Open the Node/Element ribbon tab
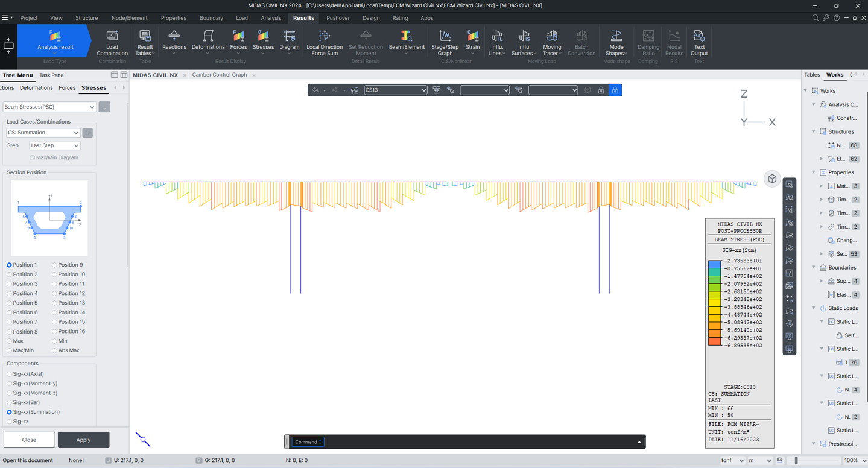Screen dimensions: 868x468 pyautogui.click(x=129, y=18)
